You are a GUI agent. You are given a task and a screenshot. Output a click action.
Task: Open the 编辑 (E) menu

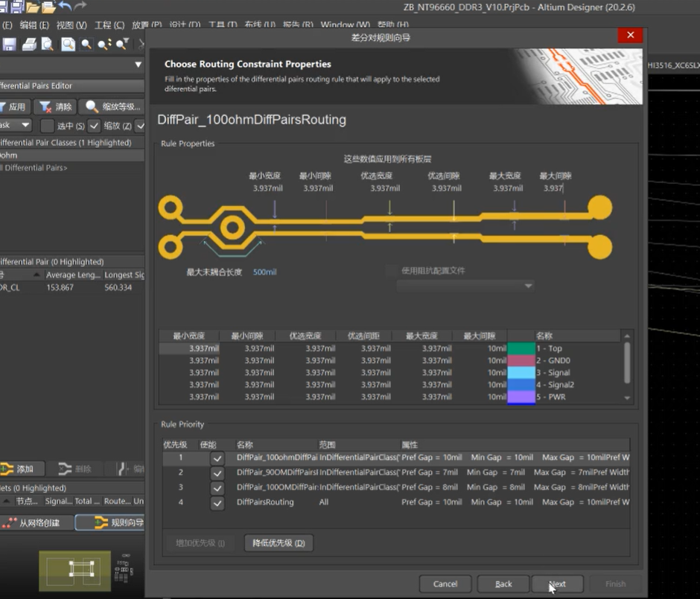coord(34,25)
